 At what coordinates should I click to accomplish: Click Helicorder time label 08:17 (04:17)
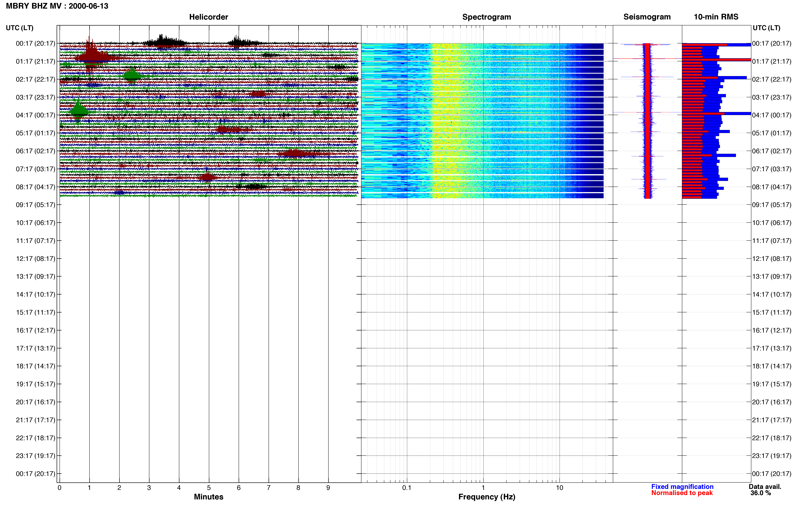[36, 187]
